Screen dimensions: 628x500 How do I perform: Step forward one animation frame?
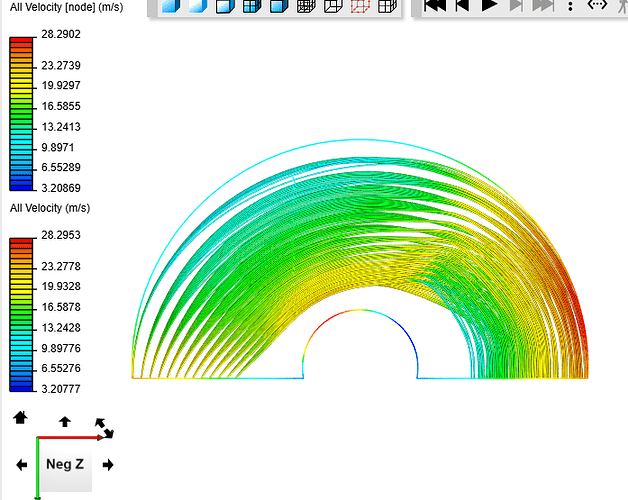tap(516, 5)
